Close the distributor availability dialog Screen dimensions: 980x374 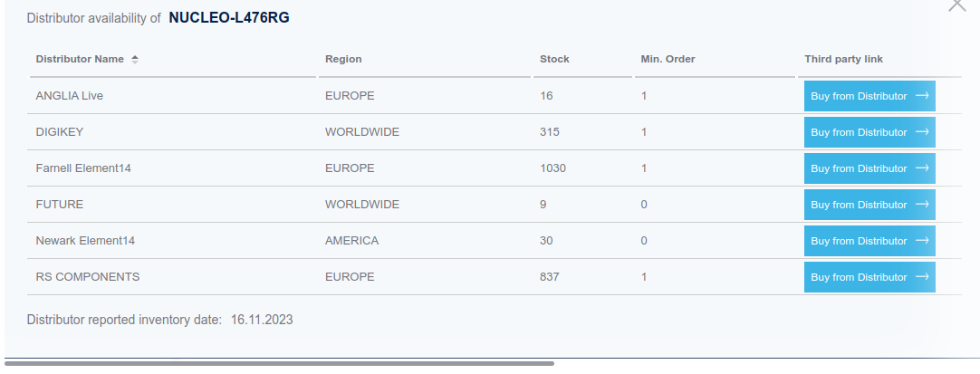click(x=956, y=5)
